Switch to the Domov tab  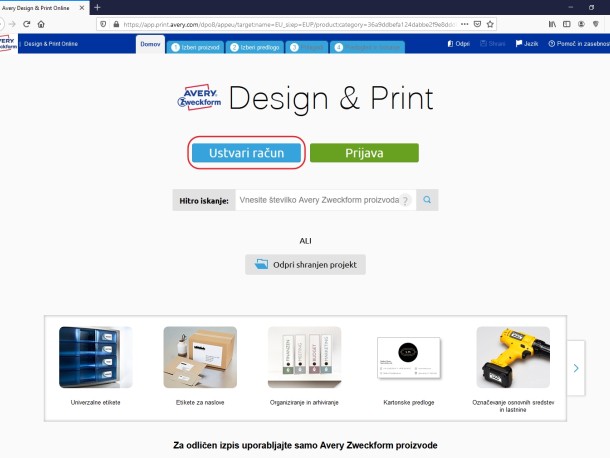(150, 44)
